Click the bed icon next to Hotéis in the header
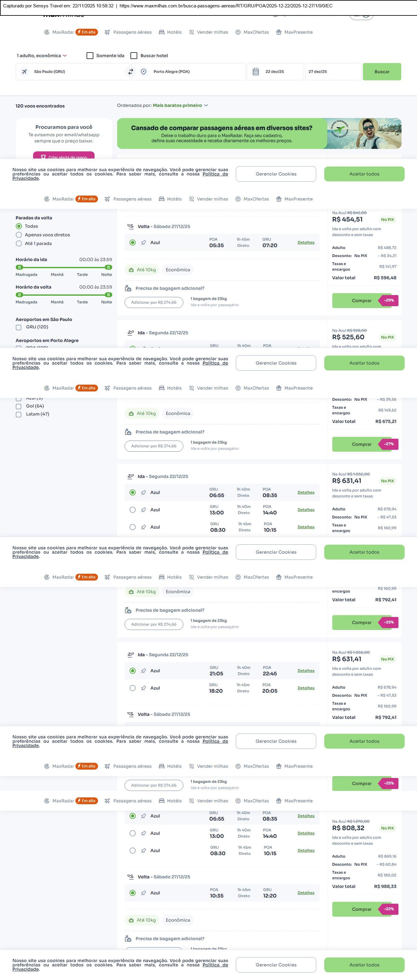 162,32
